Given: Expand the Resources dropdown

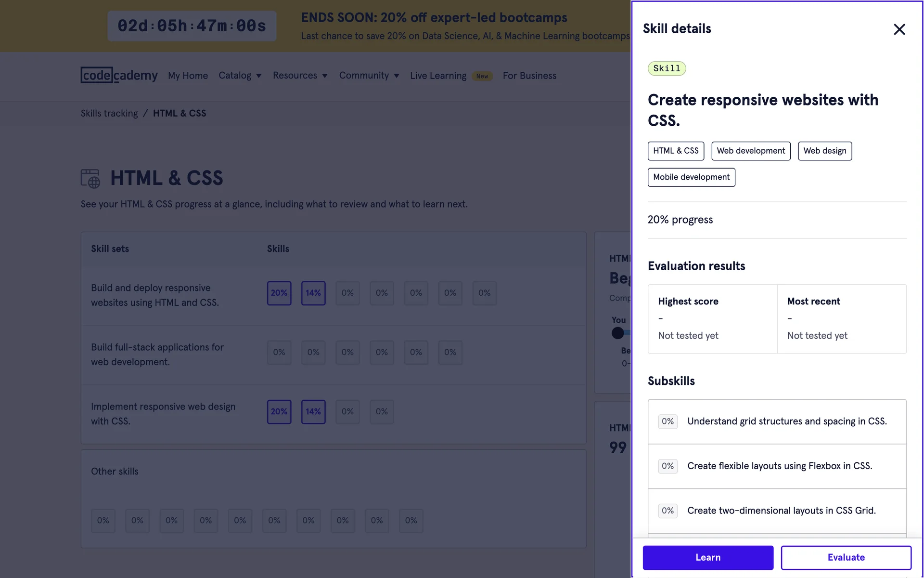Looking at the screenshot, I should pyautogui.click(x=300, y=76).
